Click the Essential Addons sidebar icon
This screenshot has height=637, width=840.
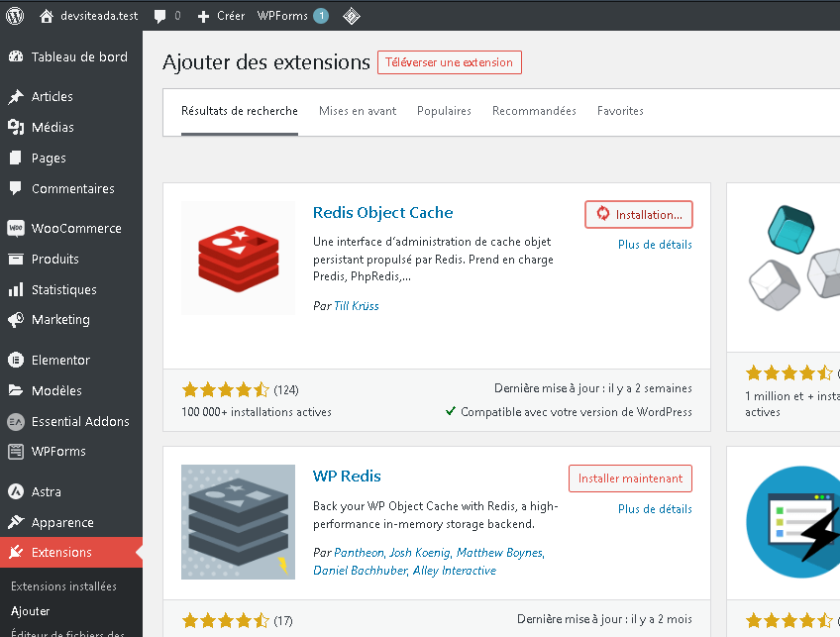(x=16, y=421)
